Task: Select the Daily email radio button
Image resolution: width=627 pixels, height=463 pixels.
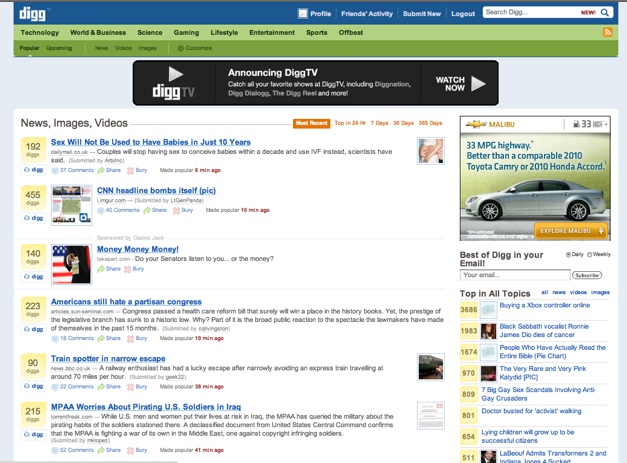Action: click(568, 255)
